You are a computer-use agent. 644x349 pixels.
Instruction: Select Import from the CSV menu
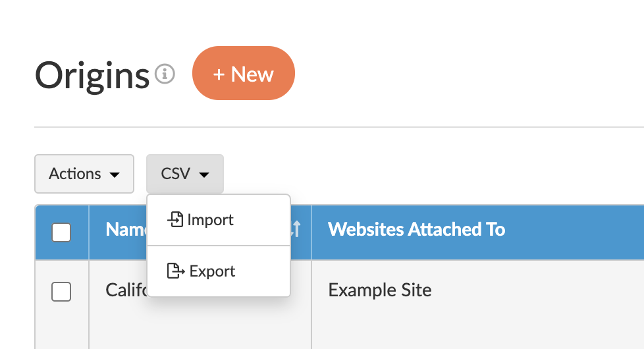pos(210,219)
